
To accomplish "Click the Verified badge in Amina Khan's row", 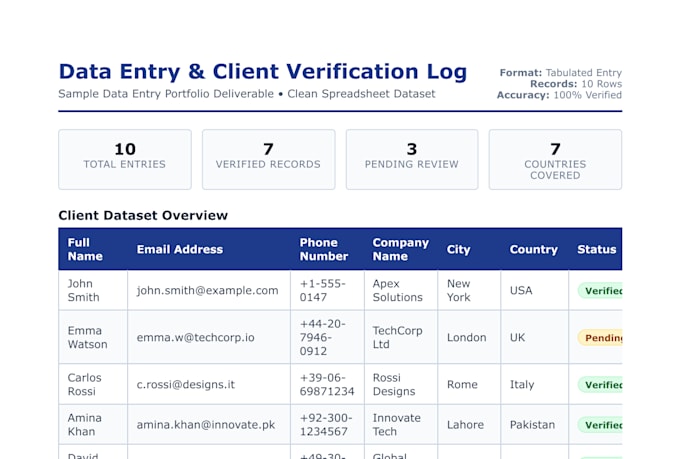I will (x=601, y=425).
